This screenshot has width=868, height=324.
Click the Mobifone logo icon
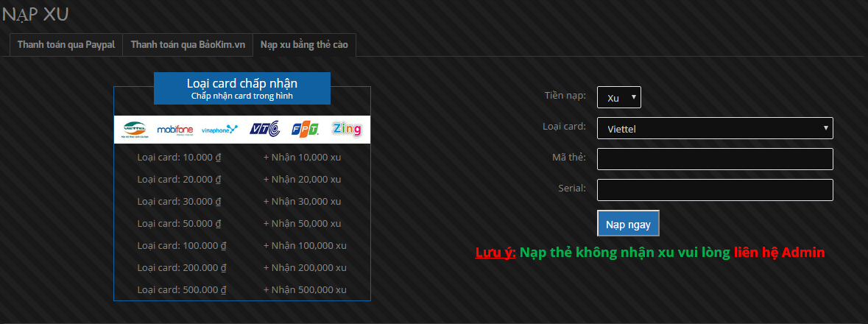(x=175, y=130)
